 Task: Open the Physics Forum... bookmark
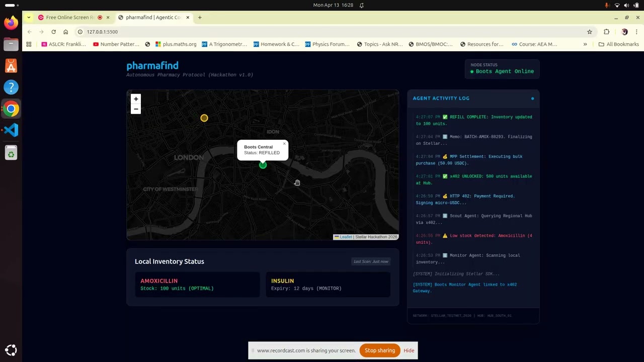(327, 44)
